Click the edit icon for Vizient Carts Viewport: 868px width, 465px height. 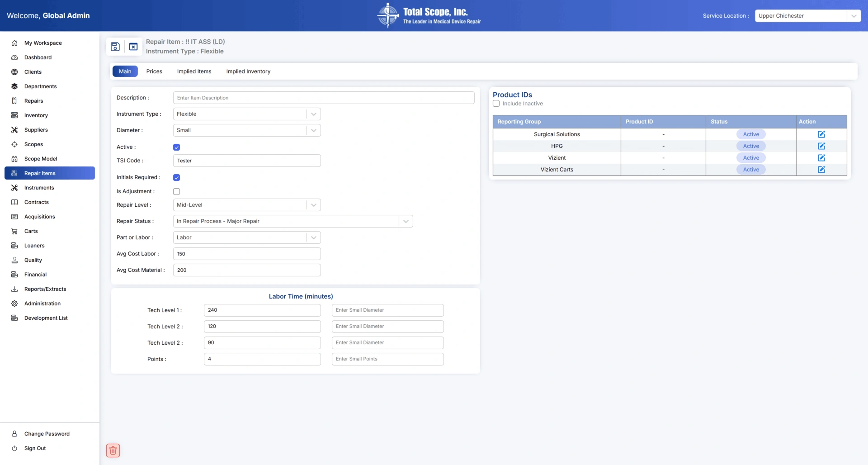[x=821, y=170]
